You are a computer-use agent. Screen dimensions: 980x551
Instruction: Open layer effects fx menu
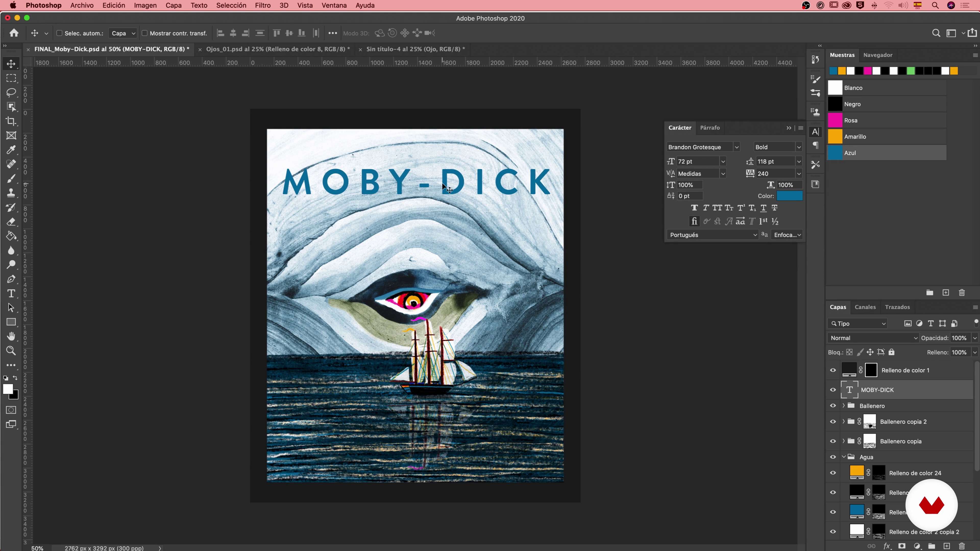(x=887, y=546)
